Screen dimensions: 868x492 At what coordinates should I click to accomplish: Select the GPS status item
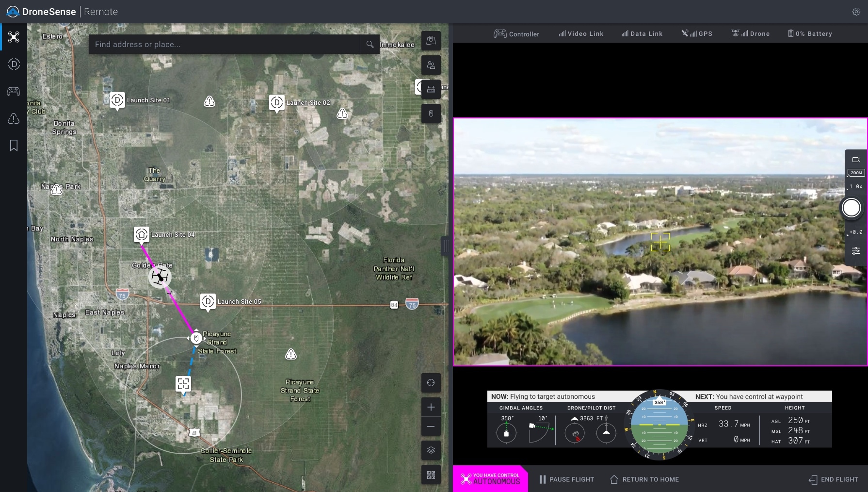697,34
